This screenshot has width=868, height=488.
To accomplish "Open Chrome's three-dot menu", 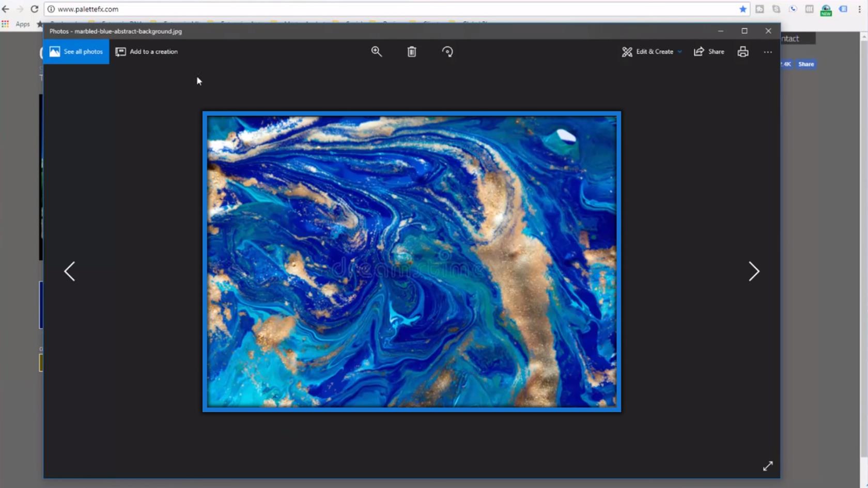I will pyautogui.click(x=860, y=9).
